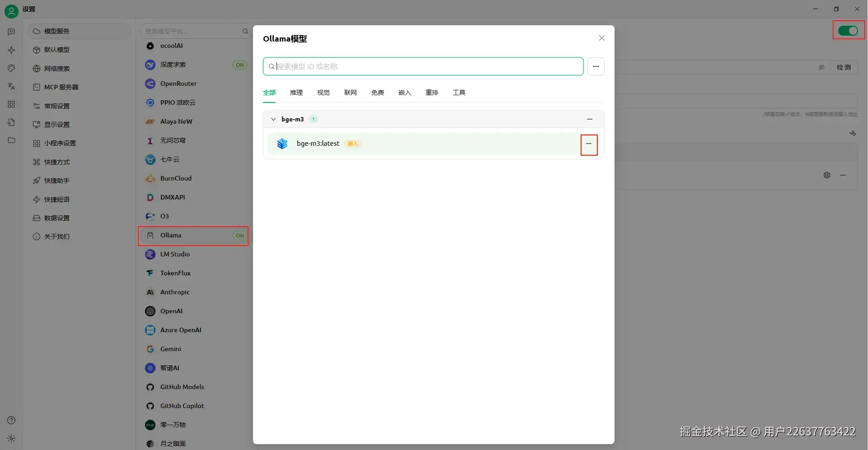Screen dimensions: 868x450
Task: Open the files folder icon in left rail
Action: click(x=11, y=140)
